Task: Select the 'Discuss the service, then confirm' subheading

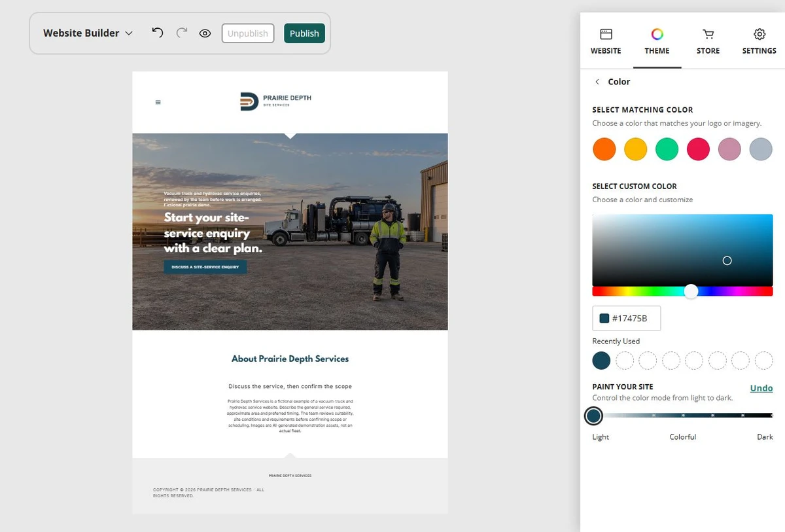Action: [290, 386]
